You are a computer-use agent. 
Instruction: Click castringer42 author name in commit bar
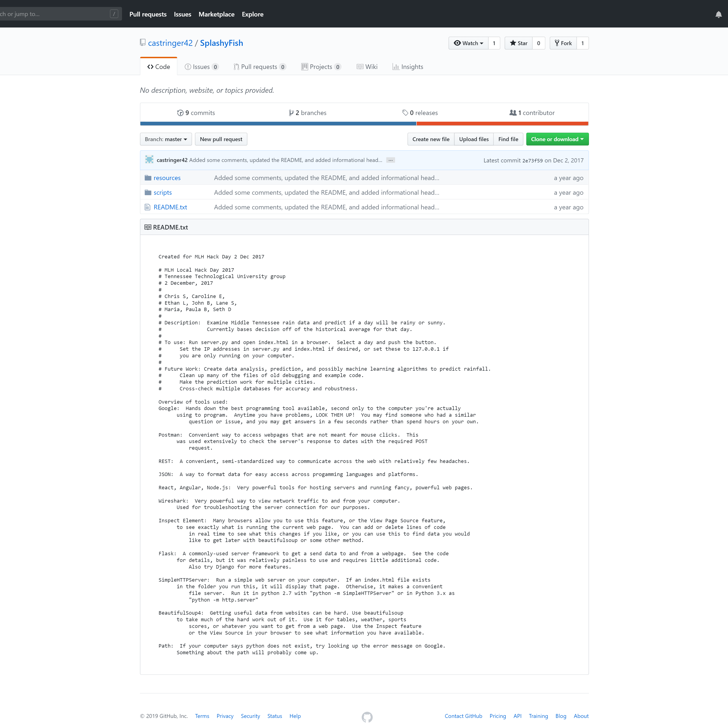(172, 160)
